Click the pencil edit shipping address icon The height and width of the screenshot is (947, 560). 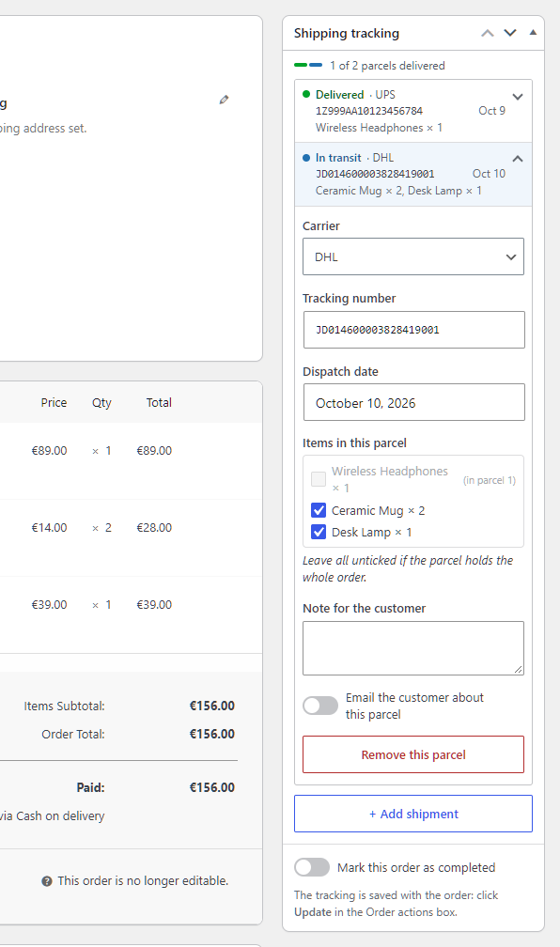(225, 100)
